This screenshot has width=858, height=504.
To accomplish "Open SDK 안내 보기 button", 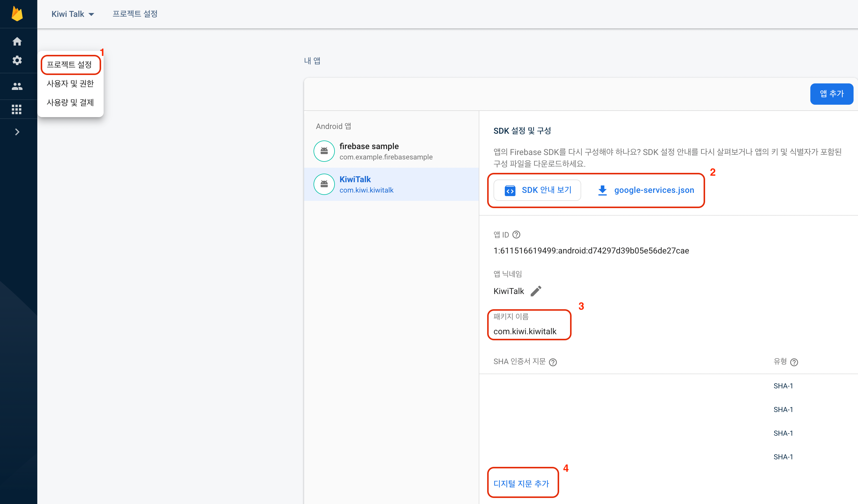I will coord(537,190).
